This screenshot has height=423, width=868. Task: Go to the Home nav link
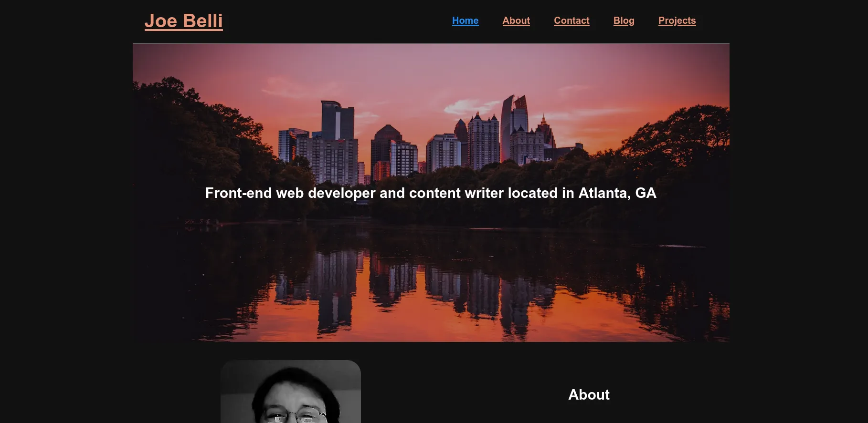465,21
